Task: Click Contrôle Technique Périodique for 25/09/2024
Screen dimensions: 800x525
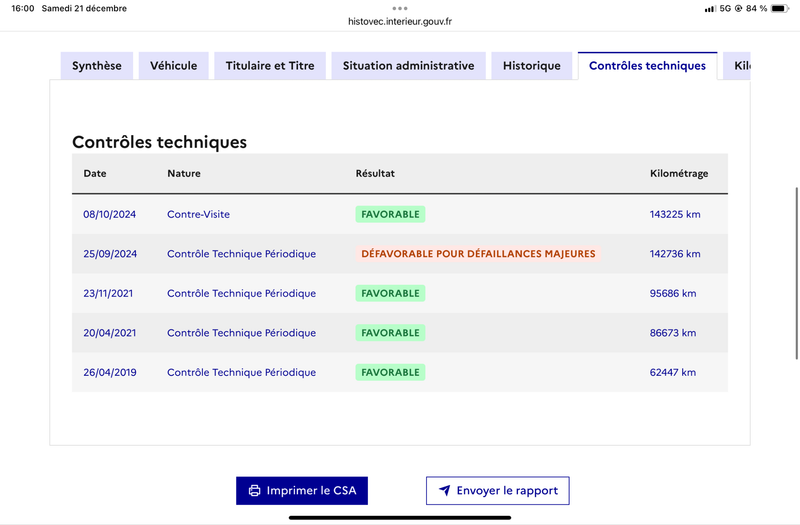Action: pyautogui.click(x=241, y=254)
